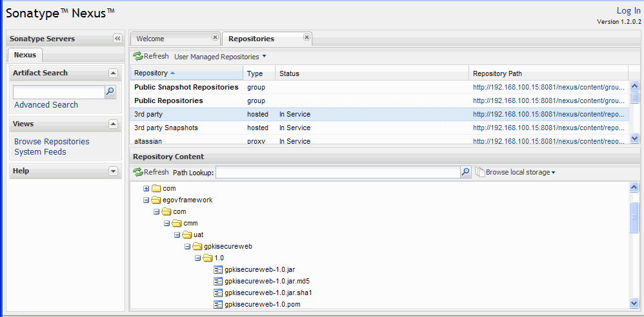Screen dimensions: 644x317
Task: Close the Repositories tab
Action: pos(307,37)
